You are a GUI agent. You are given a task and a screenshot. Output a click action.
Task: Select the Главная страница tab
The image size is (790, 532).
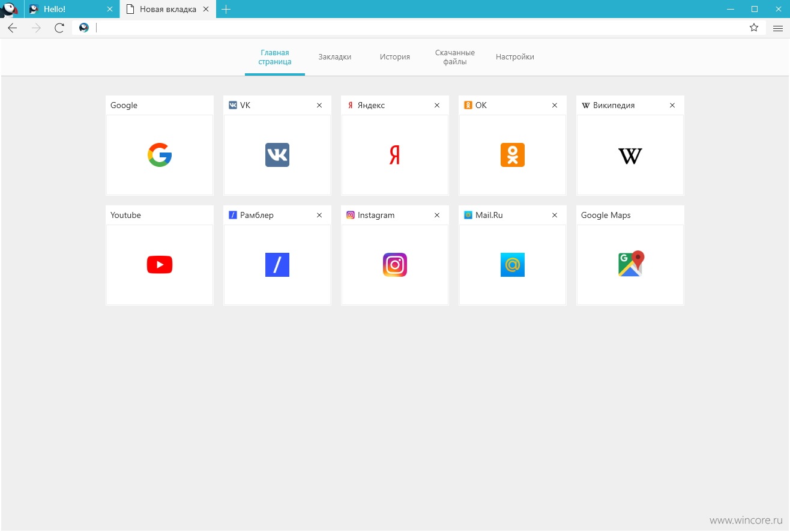[x=275, y=57]
